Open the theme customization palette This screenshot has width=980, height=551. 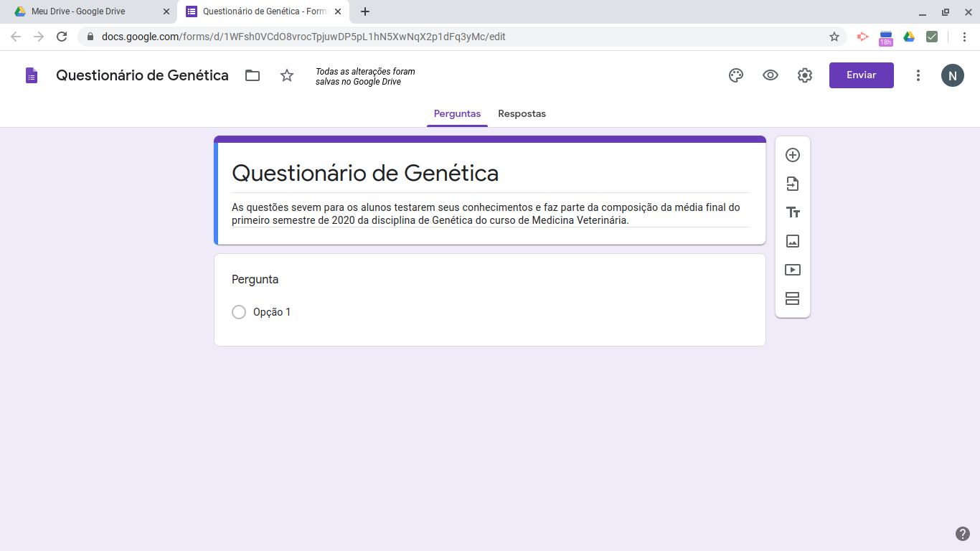(736, 75)
